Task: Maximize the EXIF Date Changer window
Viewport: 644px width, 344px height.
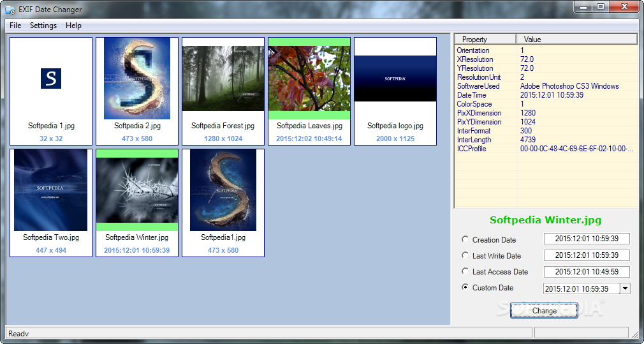Action: point(600,6)
